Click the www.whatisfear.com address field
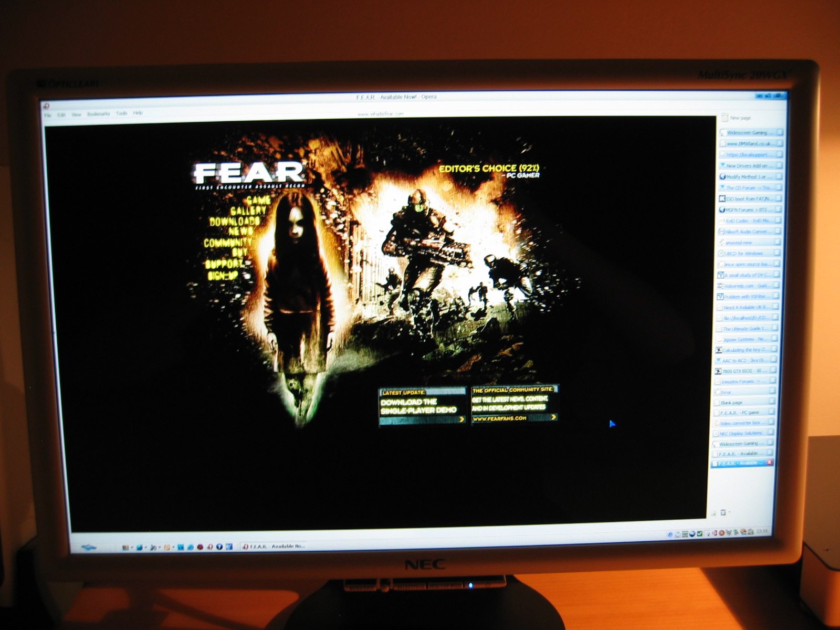Image resolution: width=840 pixels, height=630 pixels. point(381,114)
